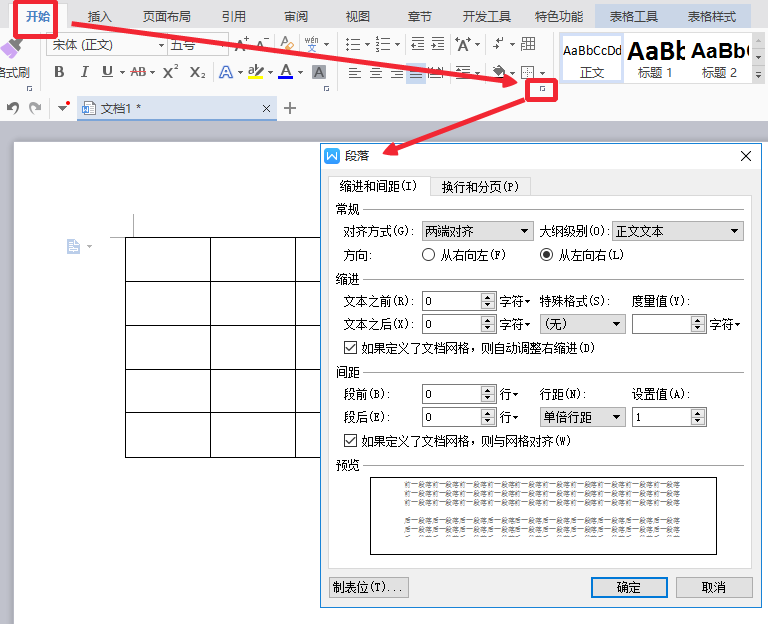This screenshot has height=624, width=768.
Task: Open the 引用 ribbon tab
Action: 234,17
